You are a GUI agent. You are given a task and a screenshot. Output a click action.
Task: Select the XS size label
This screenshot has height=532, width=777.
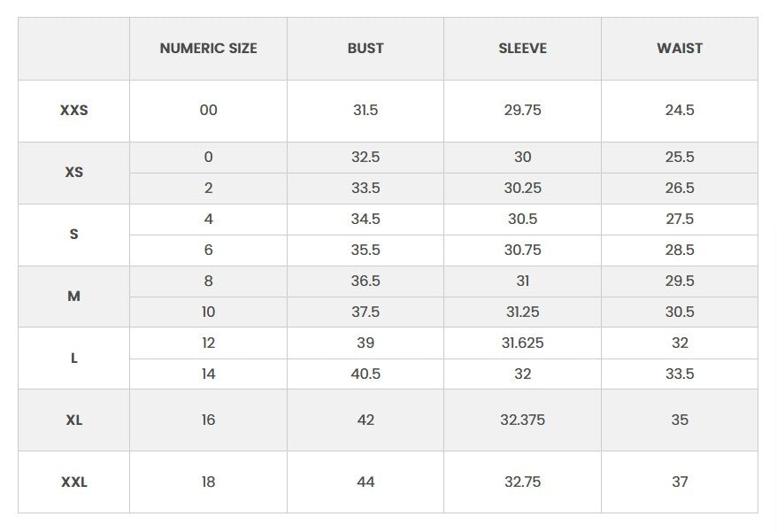tap(73, 172)
